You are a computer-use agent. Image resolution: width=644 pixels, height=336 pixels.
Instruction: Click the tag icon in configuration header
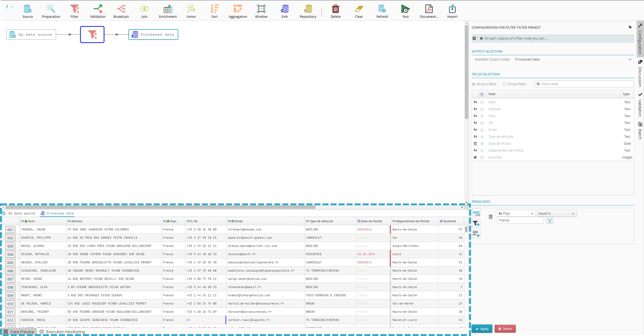630,27
